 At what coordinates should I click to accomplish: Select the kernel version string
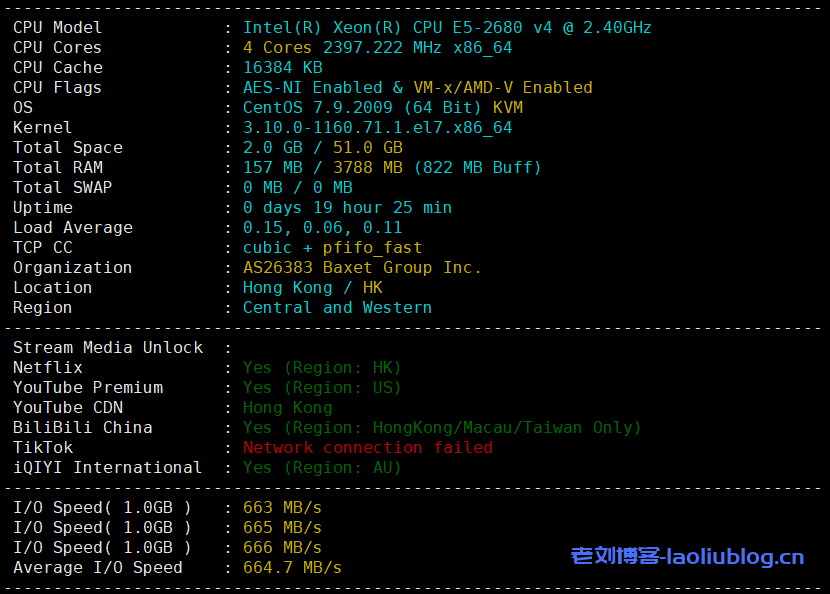(377, 128)
